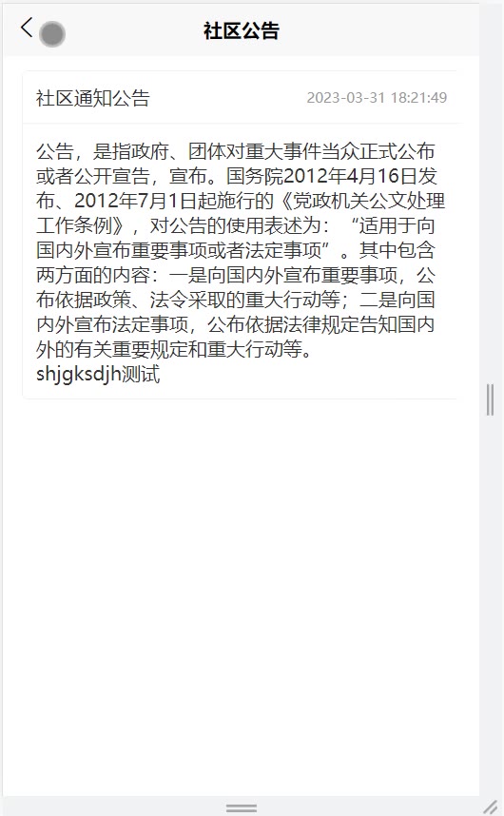Click the text 2012年7月1日起施行的
Viewport: 504px width, 816px height.
[x=174, y=201]
